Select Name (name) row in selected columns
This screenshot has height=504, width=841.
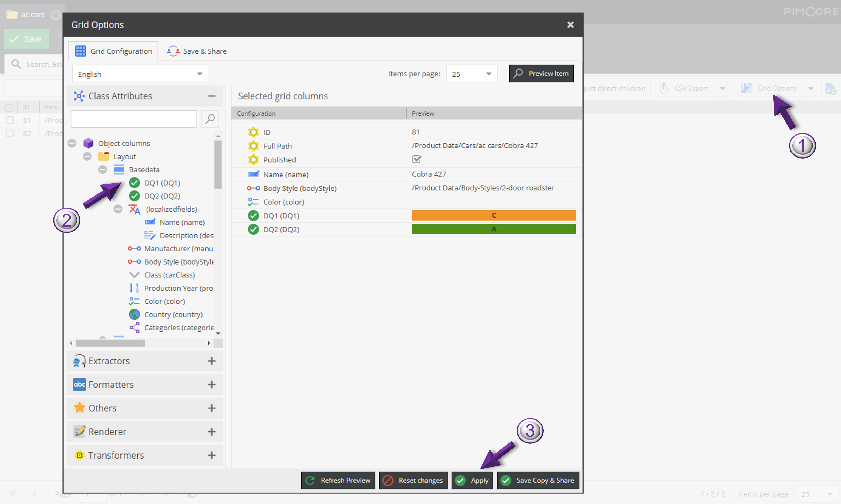(x=406, y=174)
